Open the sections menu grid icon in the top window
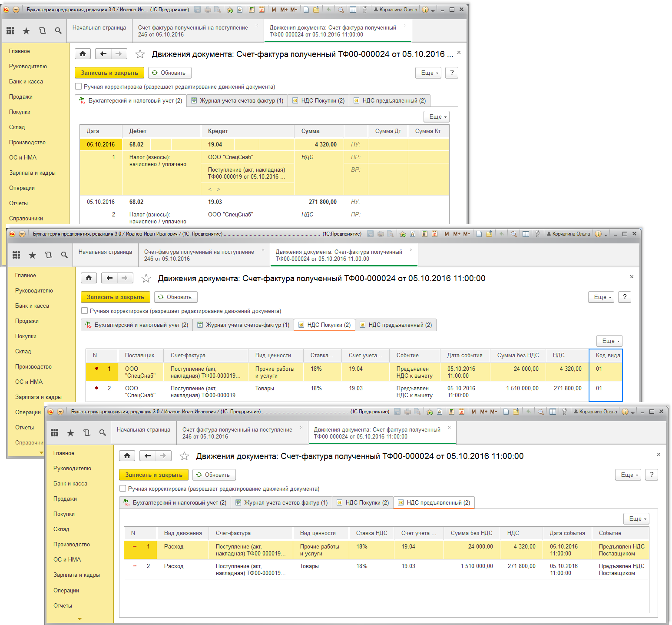The image size is (672, 625). pyautogui.click(x=10, y=30)
